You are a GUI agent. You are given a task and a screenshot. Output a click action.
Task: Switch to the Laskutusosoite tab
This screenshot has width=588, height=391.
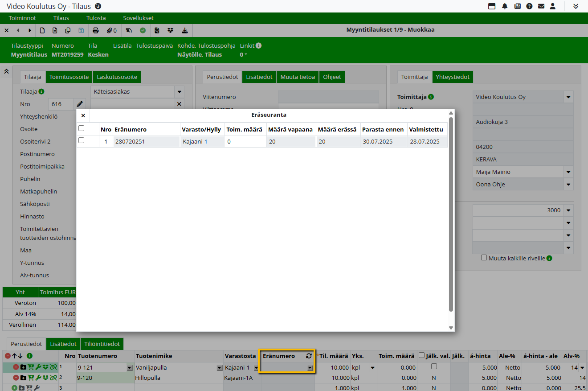point(117,77)
